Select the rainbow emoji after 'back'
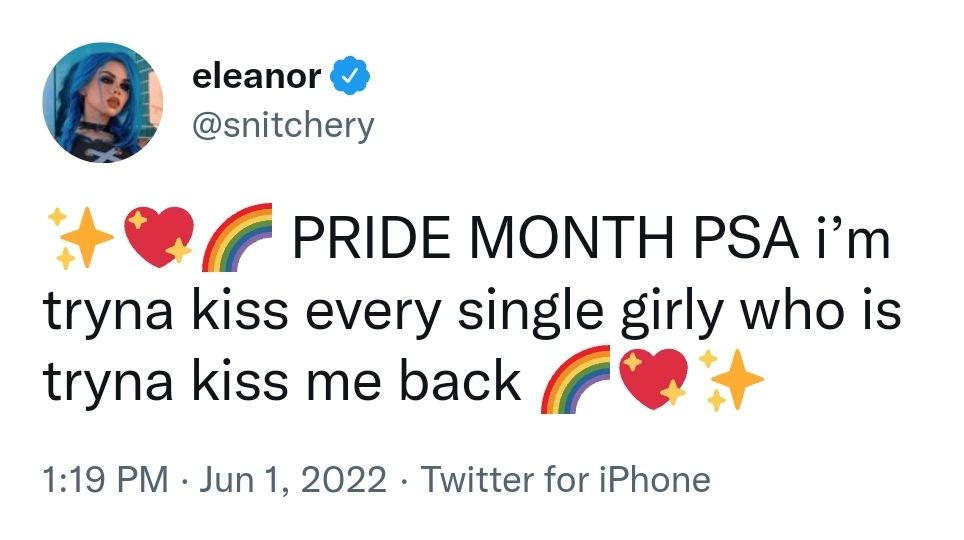 coord(575,379)
